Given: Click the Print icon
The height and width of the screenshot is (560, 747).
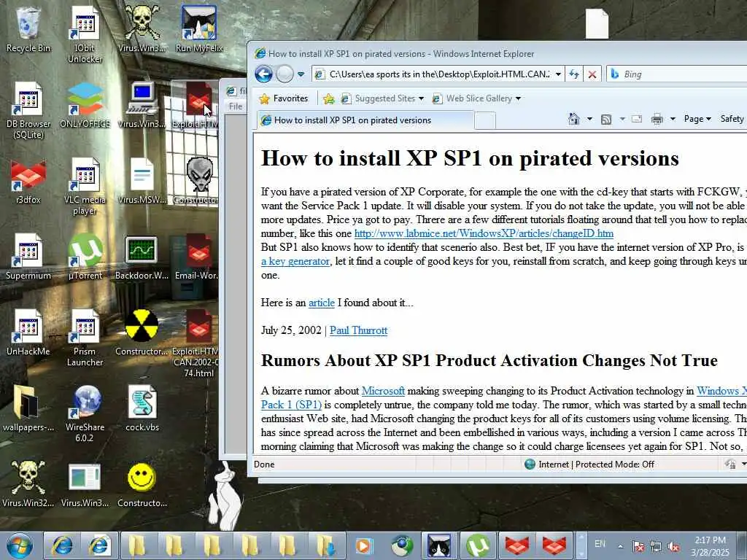Looking at the screenshot, I should click(657, 119).
